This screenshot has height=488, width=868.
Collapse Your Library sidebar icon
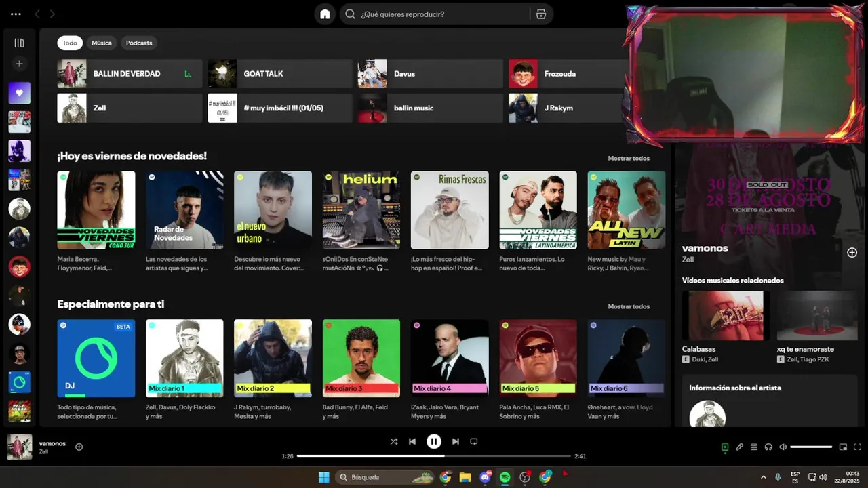pyautogui.click(x=19, y=43)
